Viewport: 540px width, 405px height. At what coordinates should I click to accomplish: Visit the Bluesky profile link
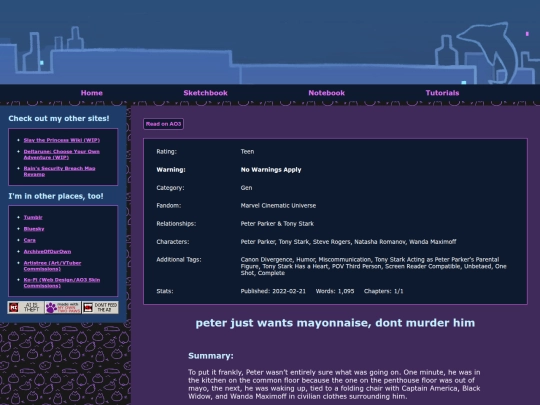tap(34, 229)
